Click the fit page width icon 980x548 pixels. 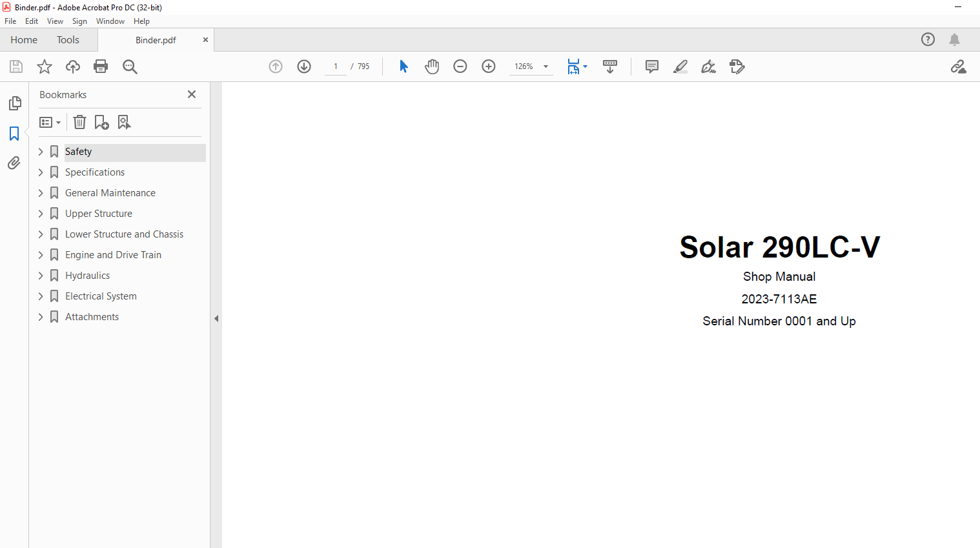573,66
